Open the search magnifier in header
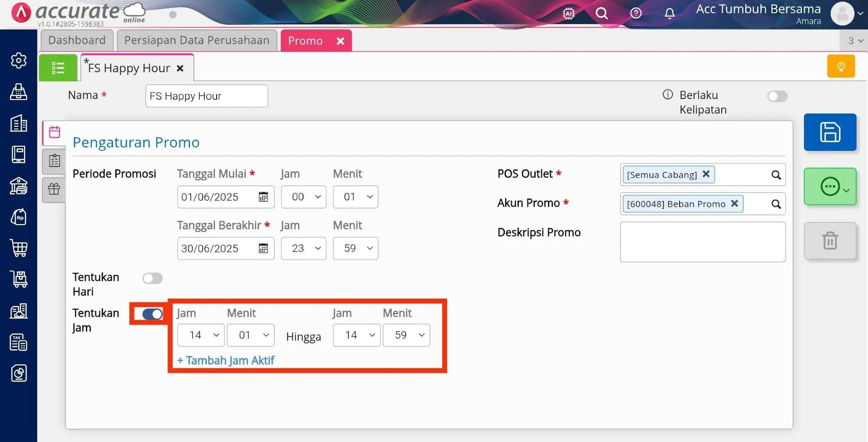868x442 pixels. pyautogui.click(x=602, y=13)
